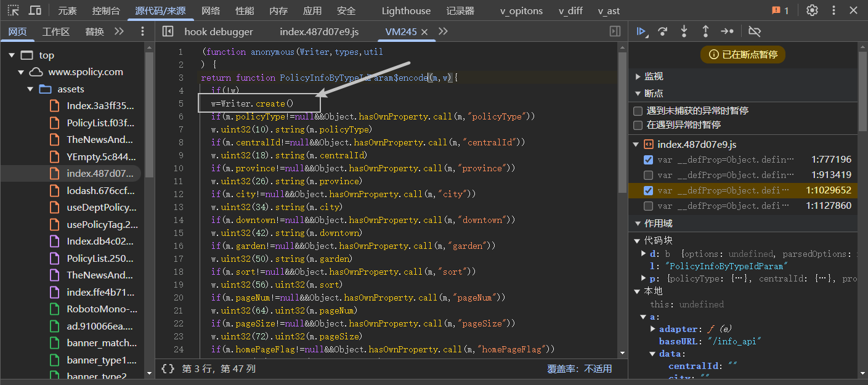Image resolution: width=868 pixels, height=385 pixels.
Task: Open the index.487d07e9.js editor tab
Action: click(319, 32)
